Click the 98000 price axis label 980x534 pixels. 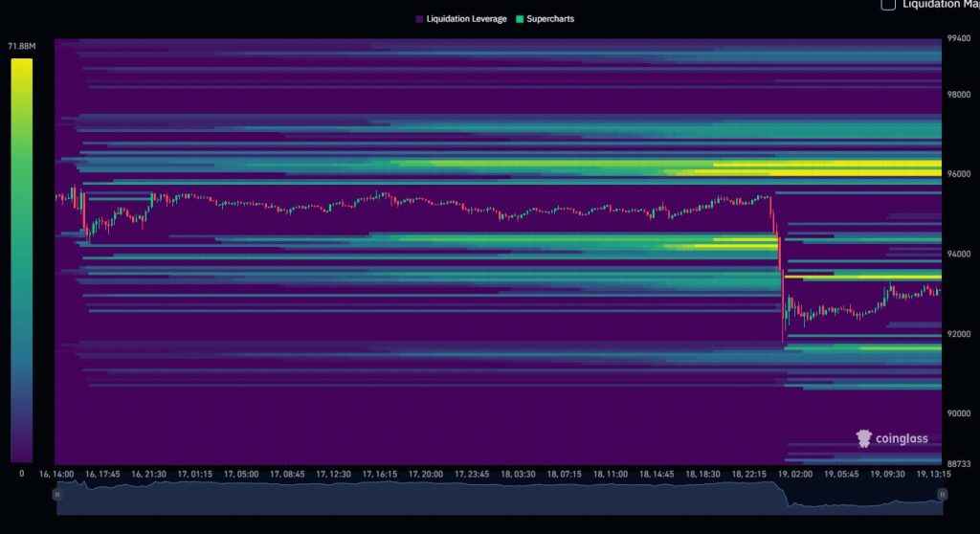click(x=958, y=95)
